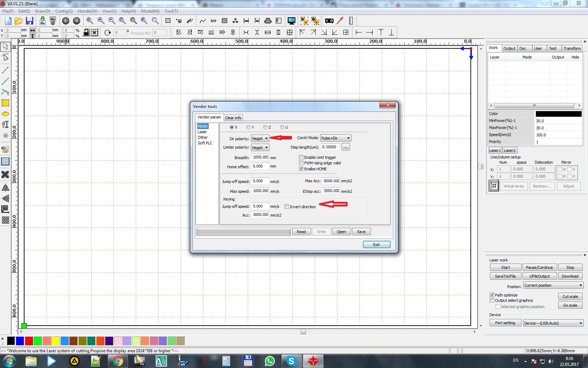
Task: Select the U axis radio button
Action: pos(282,127)
